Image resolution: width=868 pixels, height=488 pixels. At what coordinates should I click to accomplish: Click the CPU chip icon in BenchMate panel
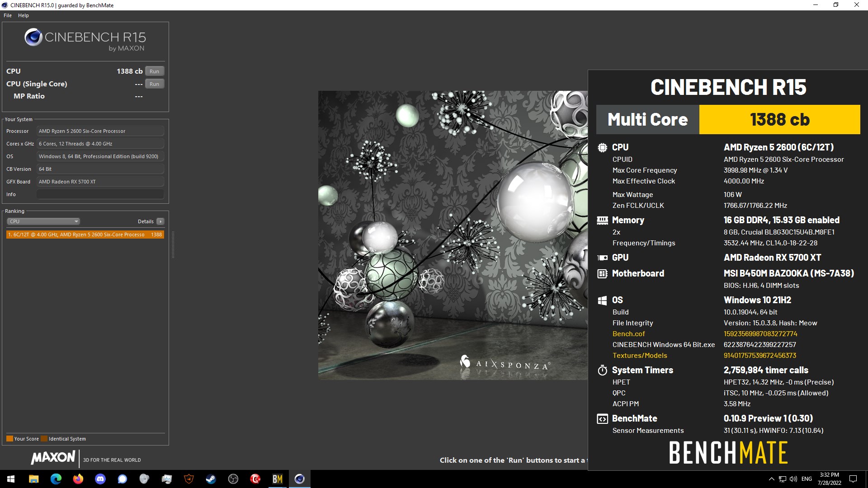click(602, 147)
